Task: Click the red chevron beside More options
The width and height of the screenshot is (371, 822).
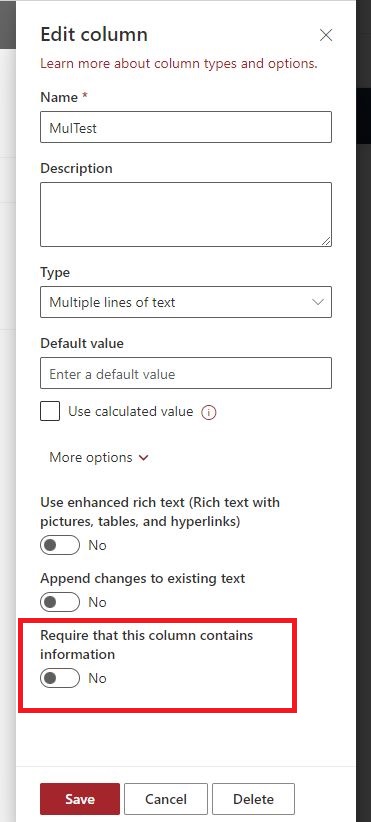Action: (x=143, y=458)
